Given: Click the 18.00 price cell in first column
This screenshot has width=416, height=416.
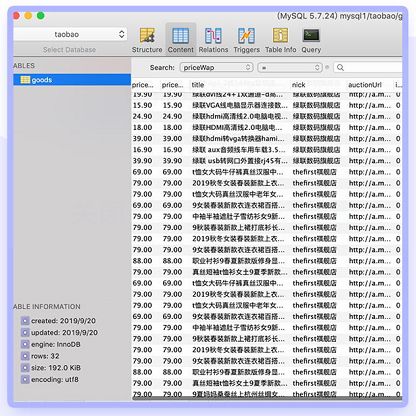Looking at the screenshot, I should [x=143, y=128].
